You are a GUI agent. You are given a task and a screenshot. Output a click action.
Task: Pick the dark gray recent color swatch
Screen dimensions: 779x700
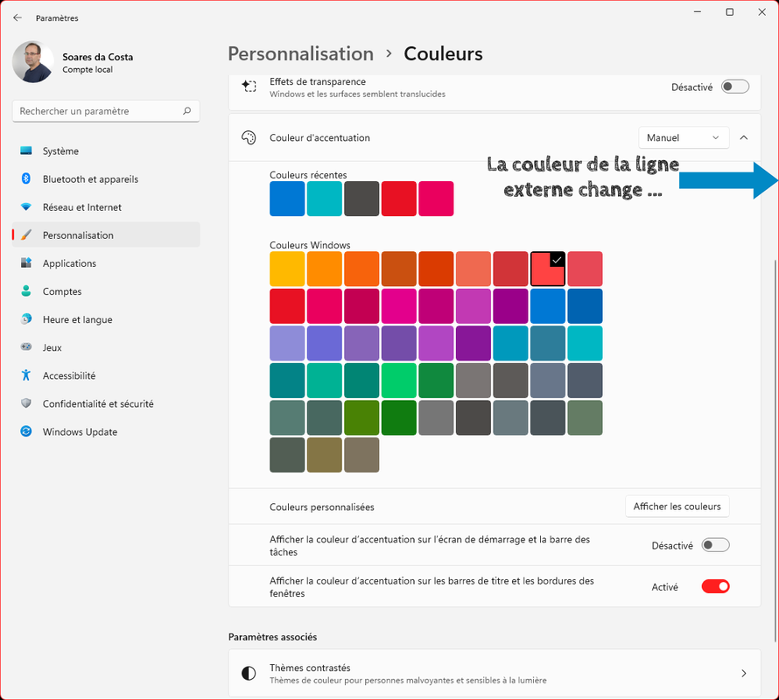[361, 199]
